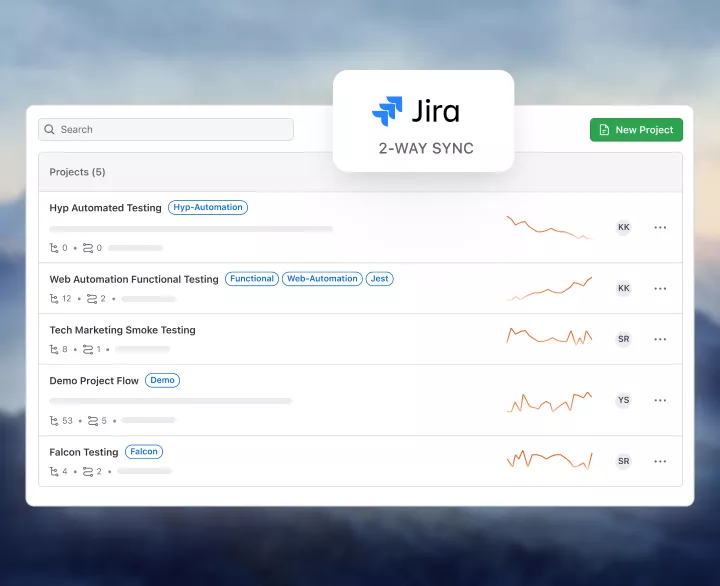Click pipeline icon showing 1 in Tech Marketing row
This screenshot has height=586, width=720.
[88, 349]
